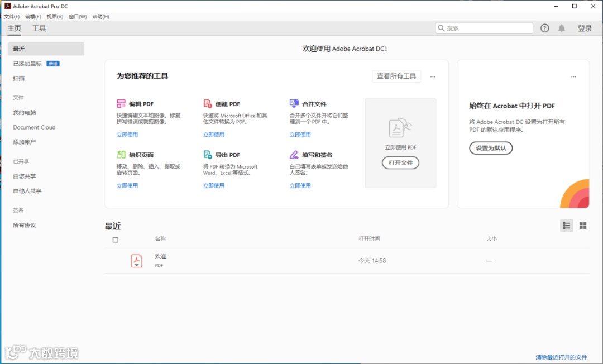
Task: Click the Edit PDF (编辑 PDF) tool icon
Action: coord(121,104)
